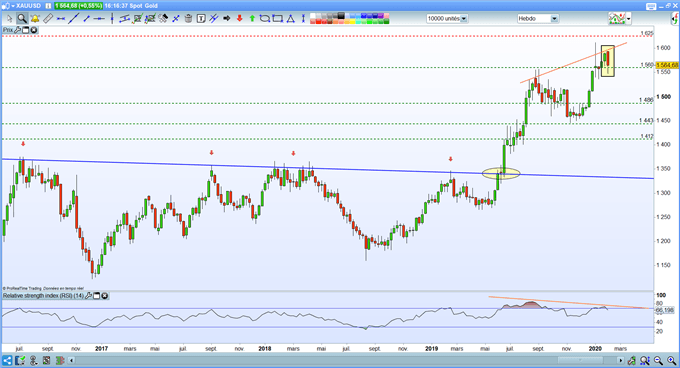Pick the red down arrow drawing tool
Viewport: 680px width, 368px height.
click(x=239, y=19)
